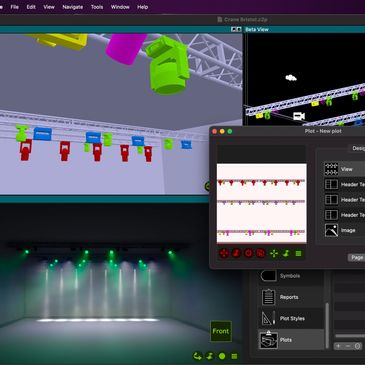Click the green figure icon in render view
The image size is (365, 365).
point(210,356)
